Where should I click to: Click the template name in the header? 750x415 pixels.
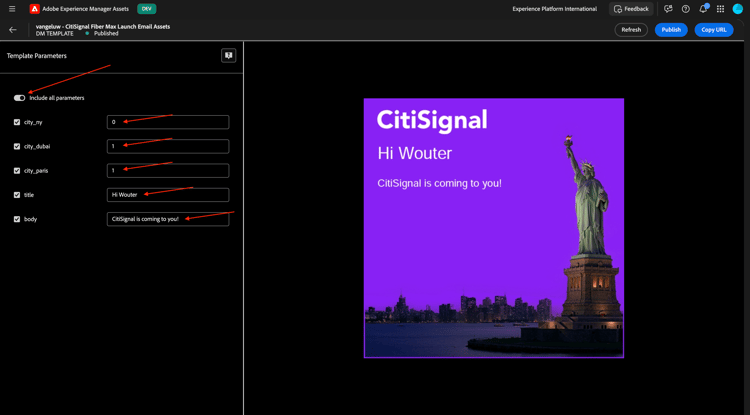click(x=103, y=26)
